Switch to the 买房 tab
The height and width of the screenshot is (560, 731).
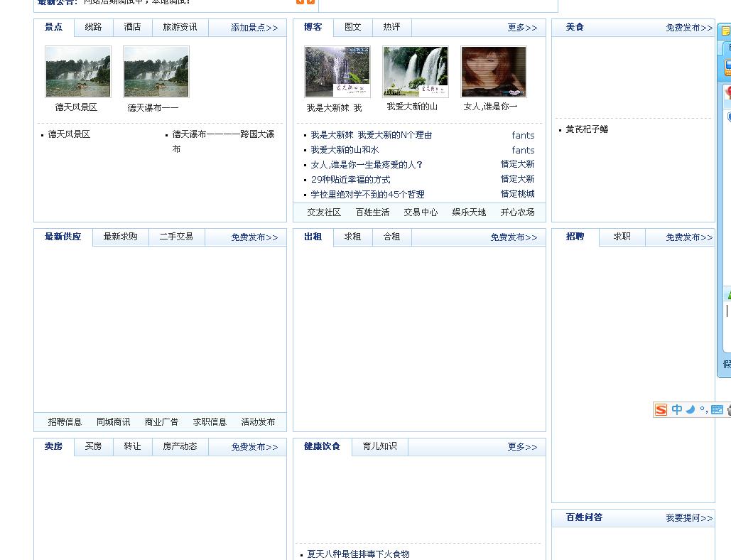[x=93, y=447]
